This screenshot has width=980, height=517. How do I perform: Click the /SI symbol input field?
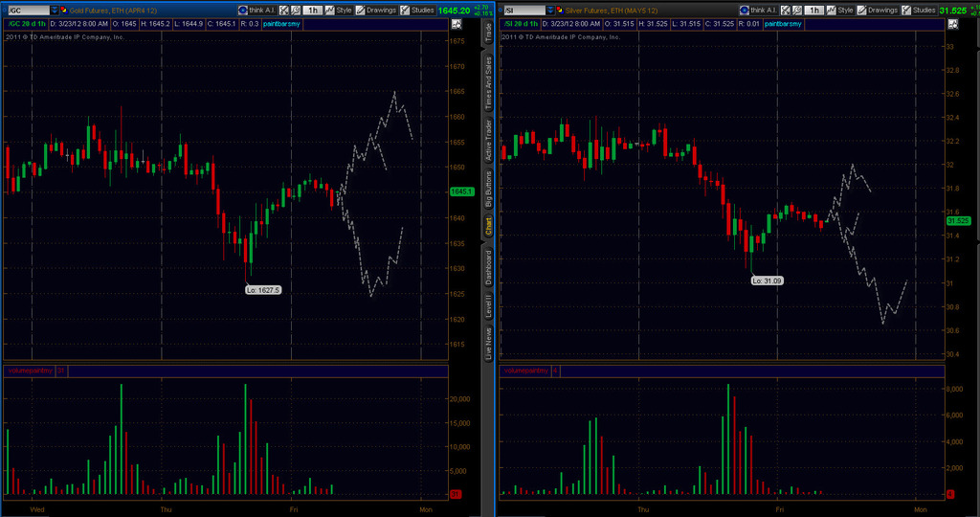coord(524,10)
